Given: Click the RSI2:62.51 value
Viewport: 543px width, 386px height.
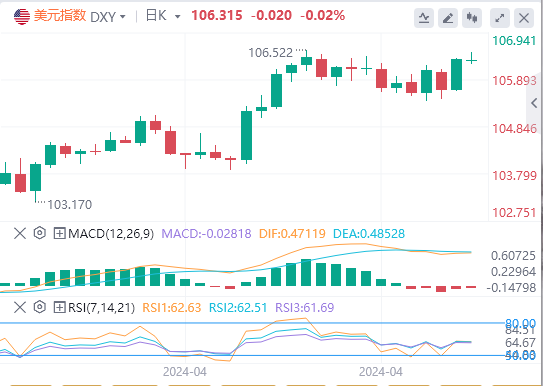Looking at the screenshot, I should pos(238,307).
